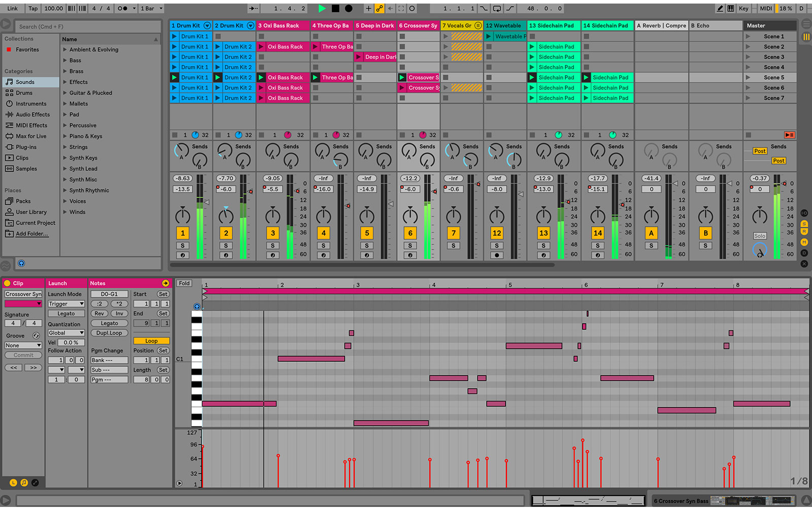Toggle the metronome button in the transport bar

(122, 8)
